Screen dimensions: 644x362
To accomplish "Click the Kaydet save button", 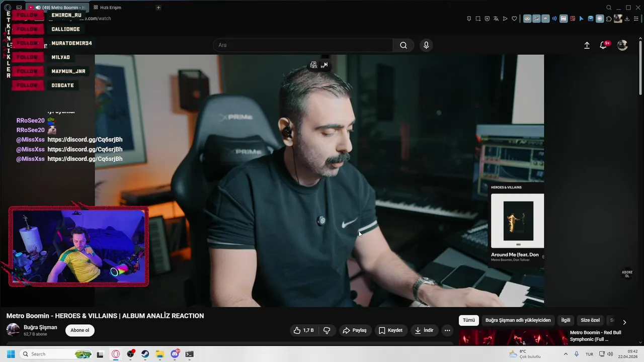I will (390, 330).
